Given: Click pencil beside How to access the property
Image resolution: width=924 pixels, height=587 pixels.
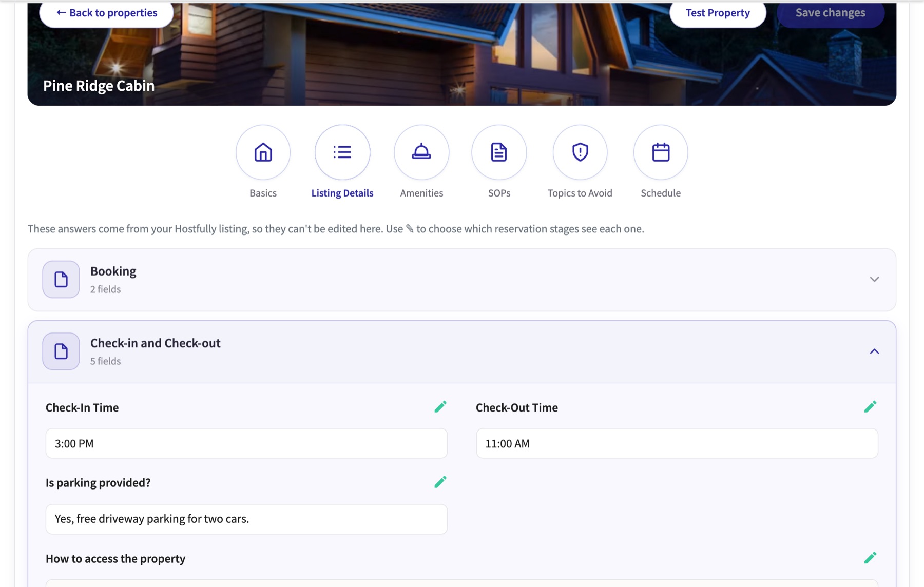Looking at the screenshot, I should pyautogui.click(x=870, y=558).
